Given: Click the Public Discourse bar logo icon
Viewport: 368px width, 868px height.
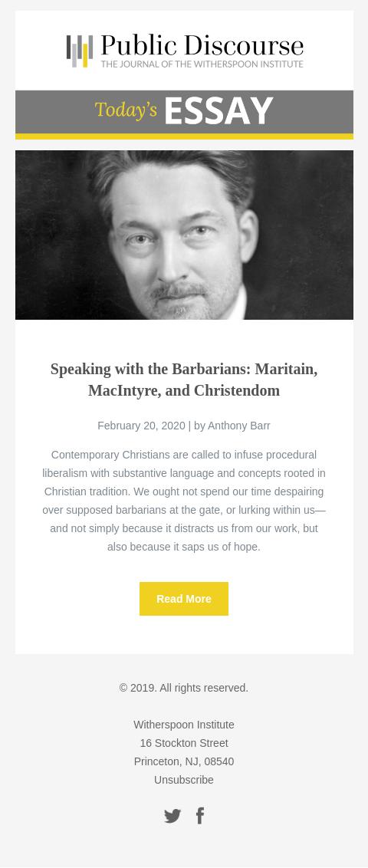Looking at the screenshot, I should (80, 51).
